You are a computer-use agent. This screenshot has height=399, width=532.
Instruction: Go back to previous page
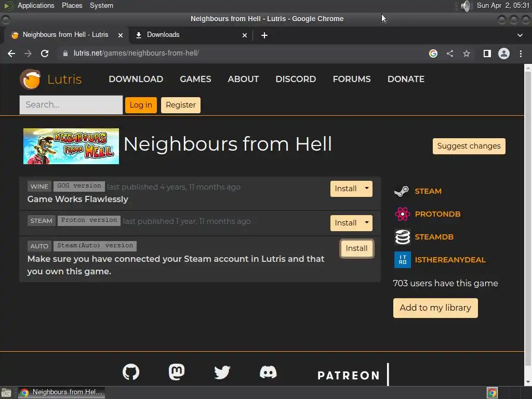pyautogui.click(x=11, y=54)
